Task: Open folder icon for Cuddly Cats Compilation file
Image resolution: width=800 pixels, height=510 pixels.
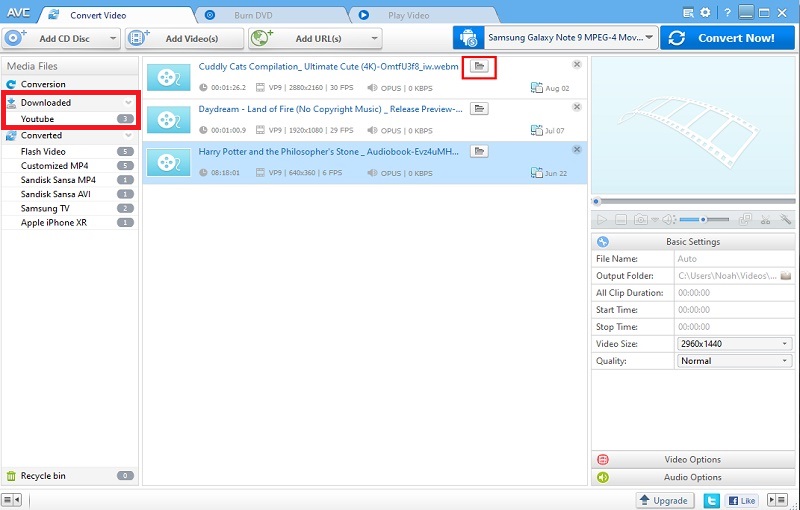Action: [x=479, y=66]
